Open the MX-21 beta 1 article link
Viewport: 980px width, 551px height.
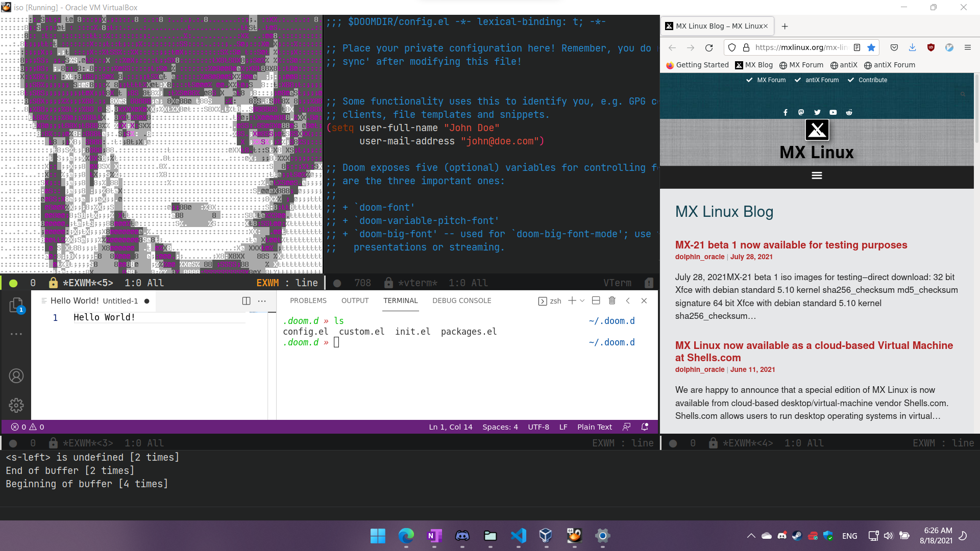pyautogui.click(x=791, y=245)
